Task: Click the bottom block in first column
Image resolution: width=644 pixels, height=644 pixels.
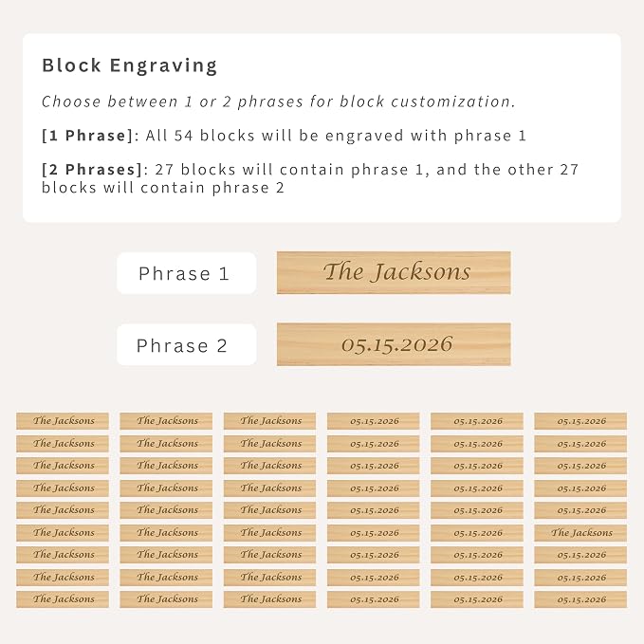Action: [63, 599]
